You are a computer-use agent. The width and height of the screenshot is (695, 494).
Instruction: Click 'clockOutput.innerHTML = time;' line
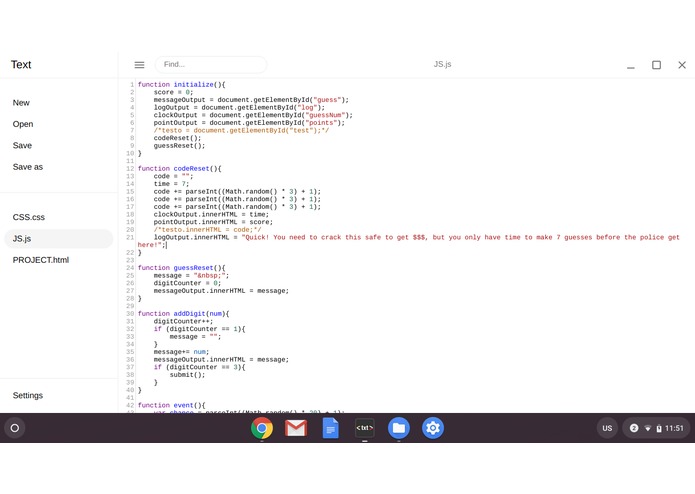[x=211, y=214]
